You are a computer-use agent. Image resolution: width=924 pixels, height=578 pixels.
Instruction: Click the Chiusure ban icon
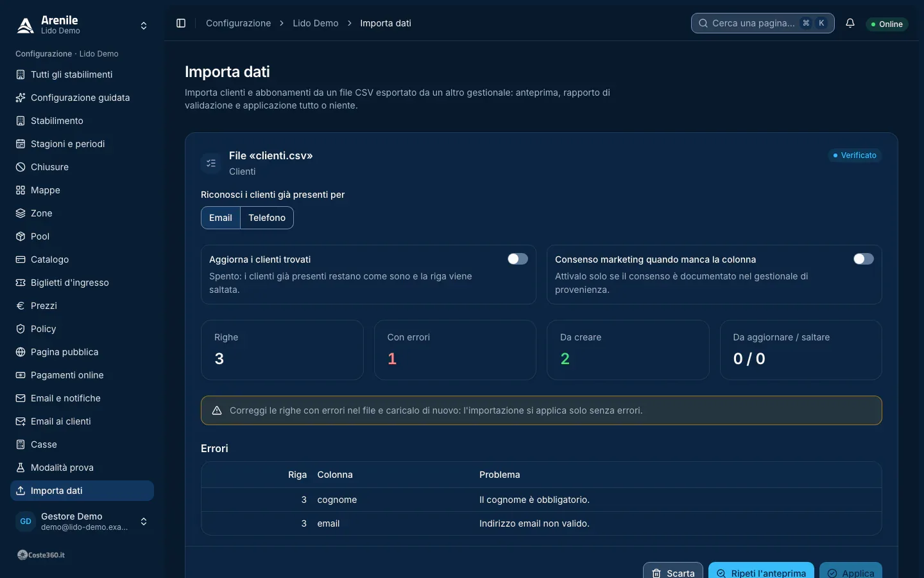tap(21, 167)
